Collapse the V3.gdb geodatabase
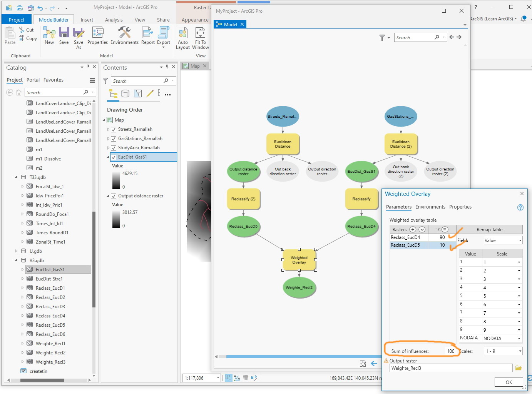 coord(16,260)
